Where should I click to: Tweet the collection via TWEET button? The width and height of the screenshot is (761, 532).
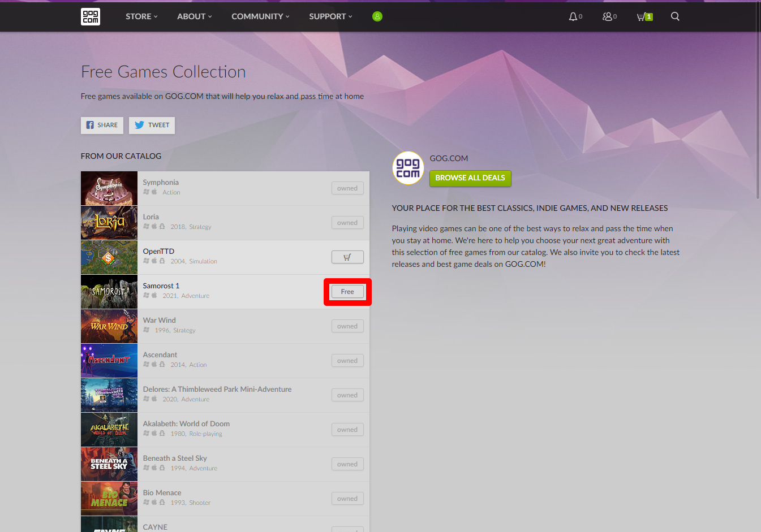(x=152, y=125)
